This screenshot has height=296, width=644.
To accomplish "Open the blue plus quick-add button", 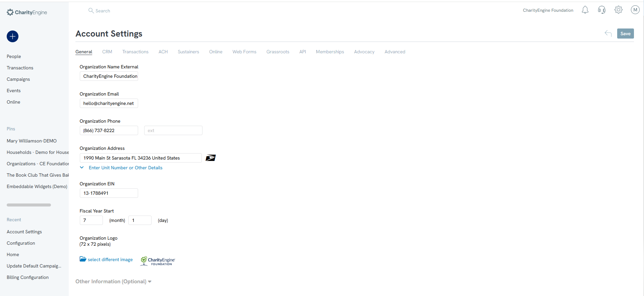I will (12, 36).
